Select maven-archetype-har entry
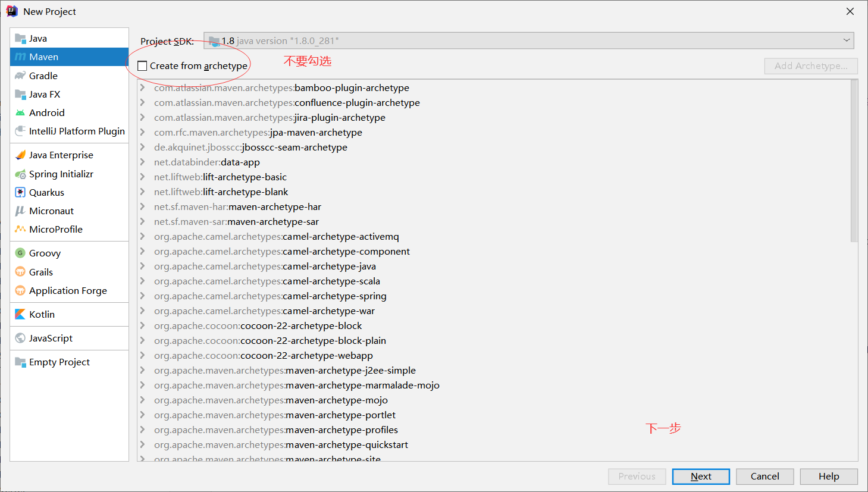This screenshot has height=492, width=868. point(237,206)
